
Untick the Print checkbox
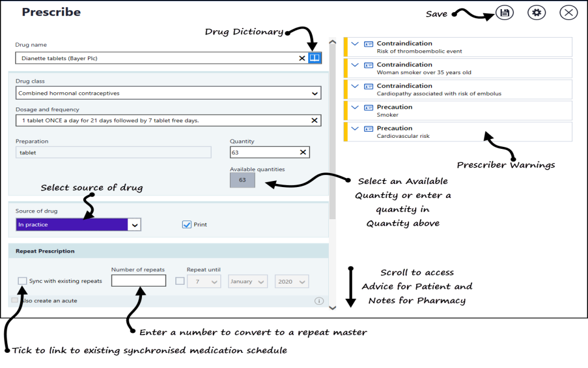[x=187, y=225]
